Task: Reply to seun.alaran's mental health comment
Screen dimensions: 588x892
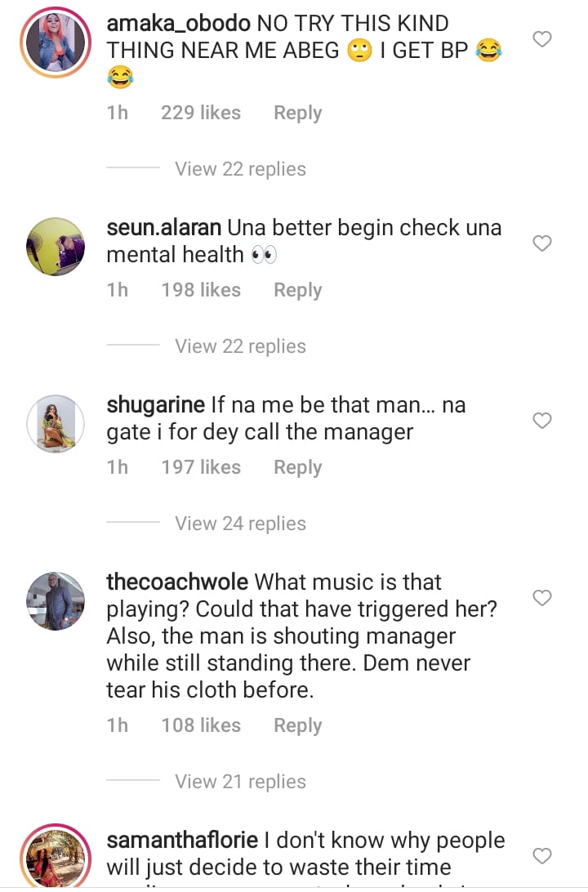Action: tap(297, 290)
